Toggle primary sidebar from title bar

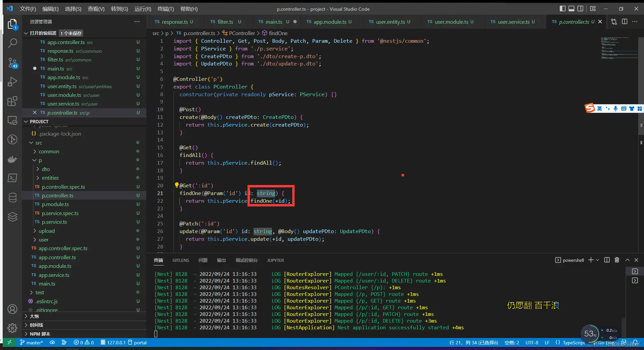point(563,9)
